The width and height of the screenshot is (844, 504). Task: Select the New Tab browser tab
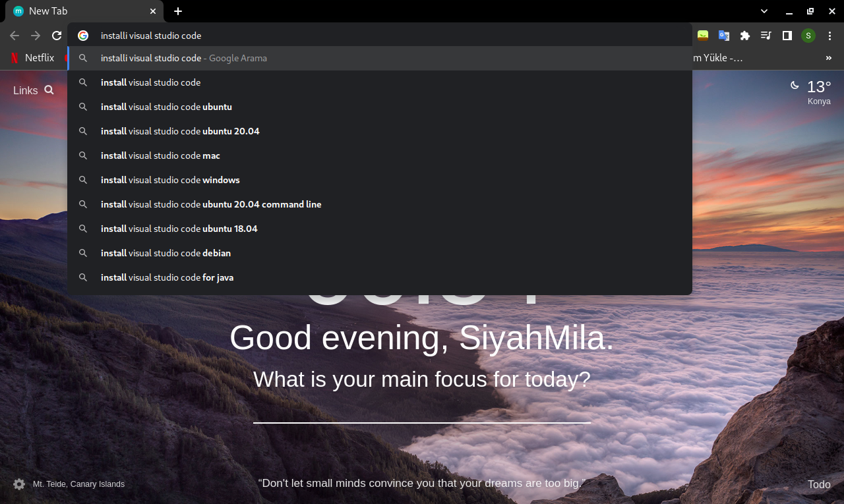click(84, 11)
